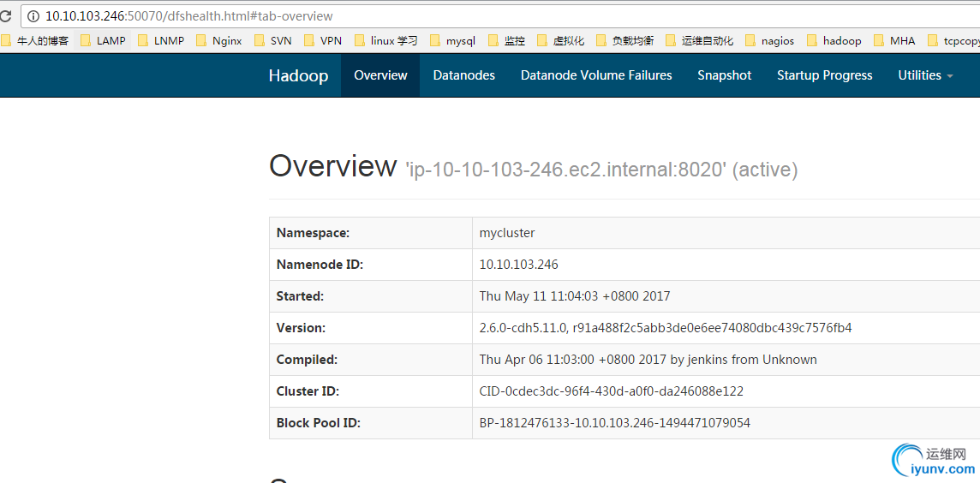Click the Cluster ID value CID-0cdec3dc
Image resolution: width=980 pixels, height=483 pixels.
[x=612, y=391]
